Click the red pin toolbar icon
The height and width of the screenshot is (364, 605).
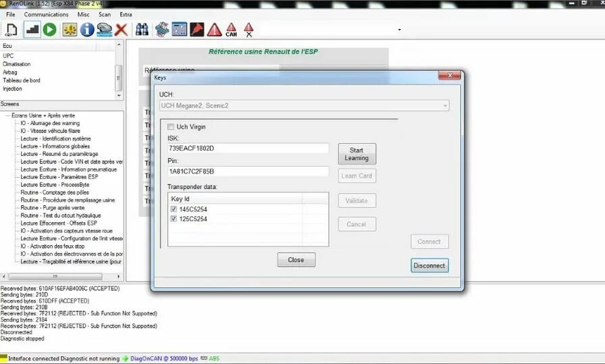(x=196, y=30)
